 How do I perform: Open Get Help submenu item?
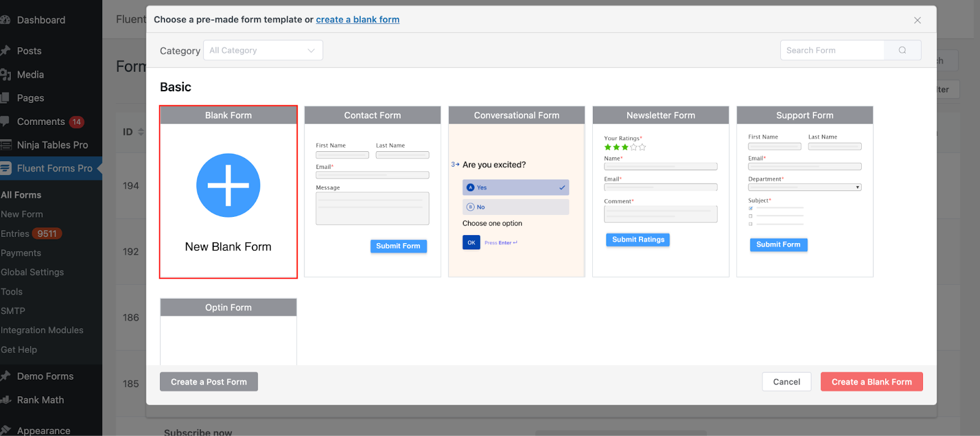pyautogui.click(x=18, y=350)
